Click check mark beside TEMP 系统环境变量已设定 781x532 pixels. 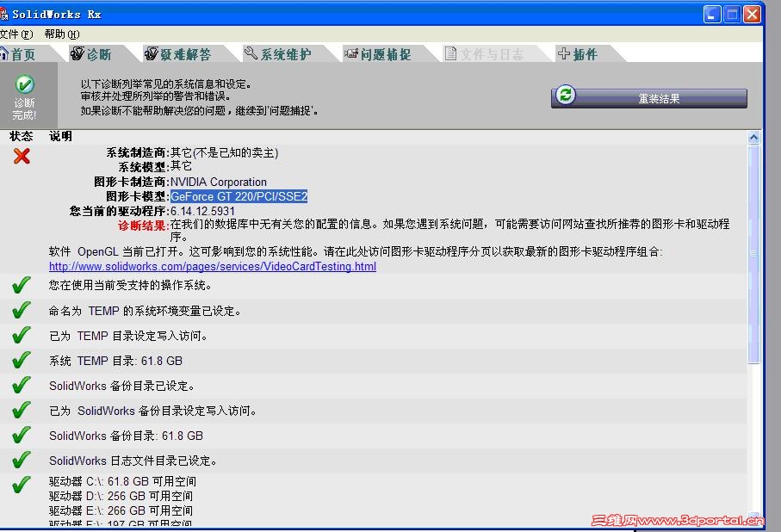click(x=21, y=310)
